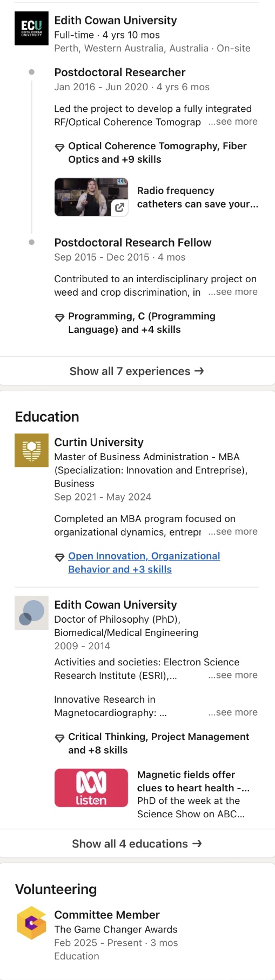The image size is (275, 980).
Task: Expand the Curtin MBA description see more
Action: click(x=233, y=531)
